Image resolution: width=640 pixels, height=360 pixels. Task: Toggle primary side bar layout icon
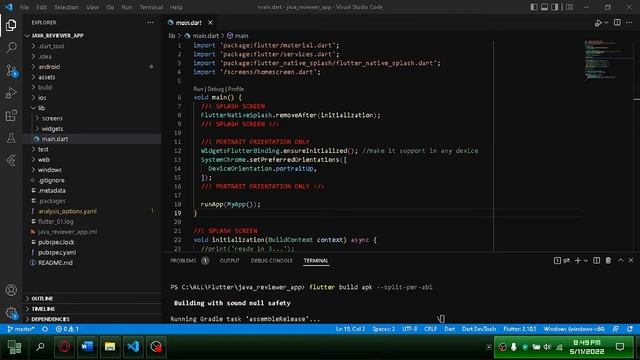tap(534, 7)
